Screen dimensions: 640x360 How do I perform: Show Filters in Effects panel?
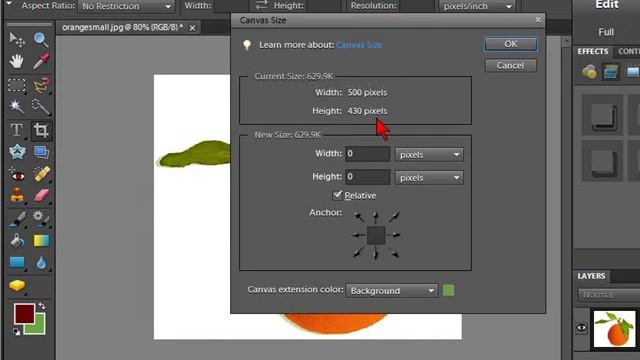(589, 72)
